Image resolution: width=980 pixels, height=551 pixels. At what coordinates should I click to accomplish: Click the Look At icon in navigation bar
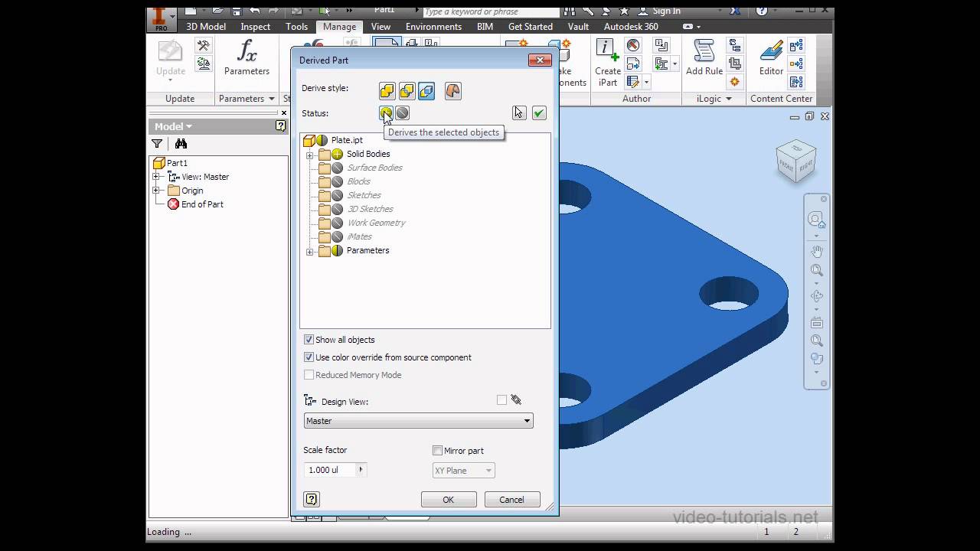(x=817, y=322)
